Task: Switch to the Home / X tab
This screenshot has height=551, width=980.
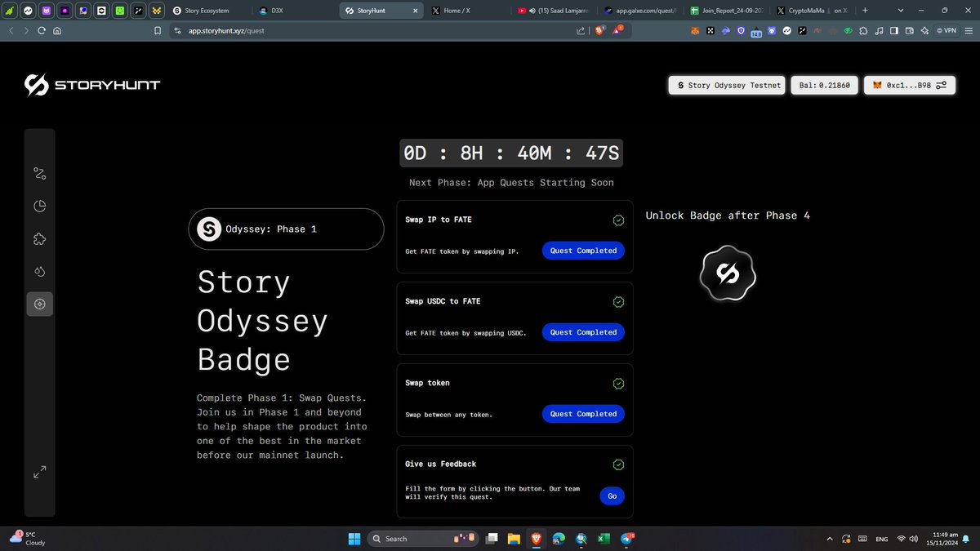Action: [465, 11]
